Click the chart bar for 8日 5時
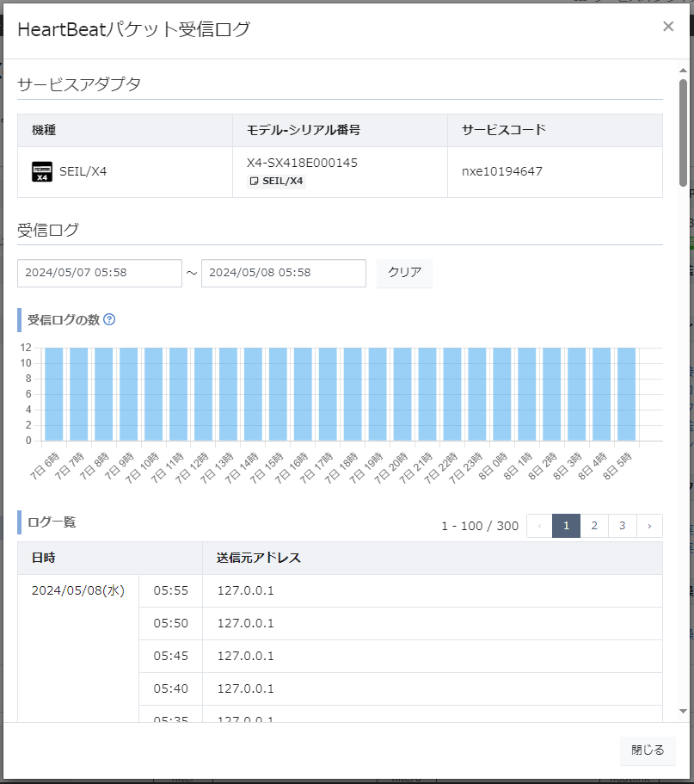694x784 pixels. [626, 394]
